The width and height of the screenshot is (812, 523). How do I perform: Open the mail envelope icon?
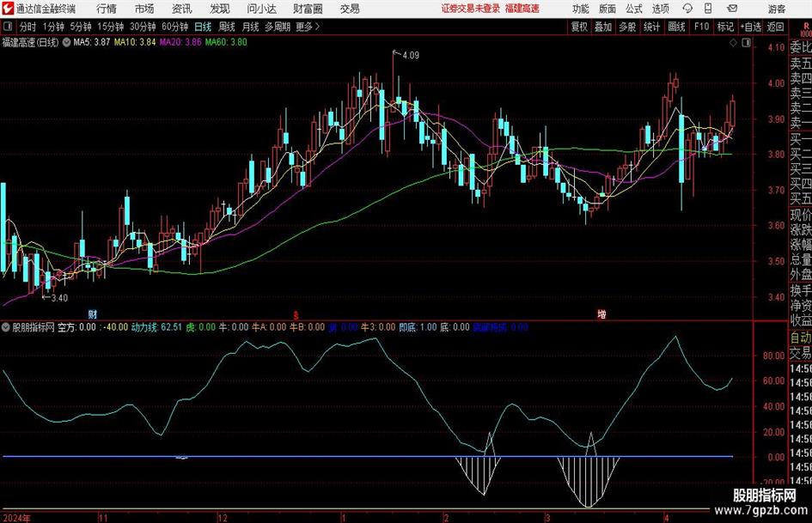(732, 9)
